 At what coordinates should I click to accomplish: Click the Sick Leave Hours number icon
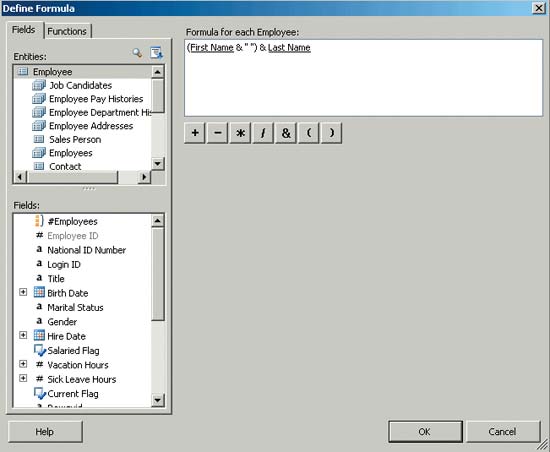click(x=40, y=379)
